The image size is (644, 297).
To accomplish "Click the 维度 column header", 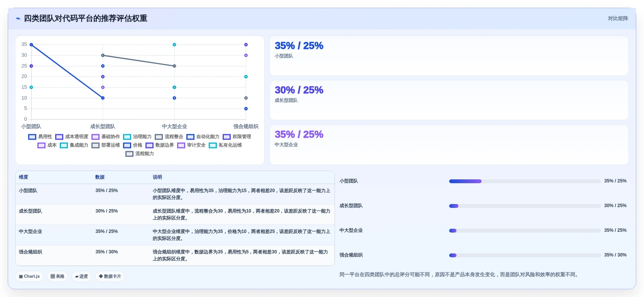I will click(x=24, y=177).
